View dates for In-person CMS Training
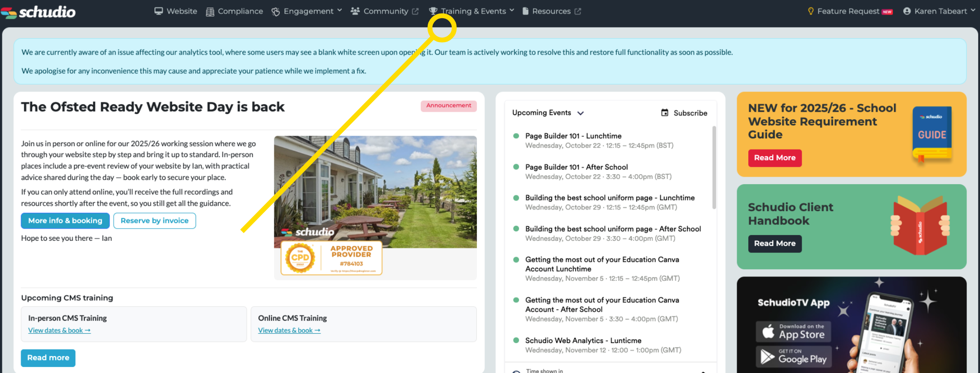The image size is (980, 373). 59,330
